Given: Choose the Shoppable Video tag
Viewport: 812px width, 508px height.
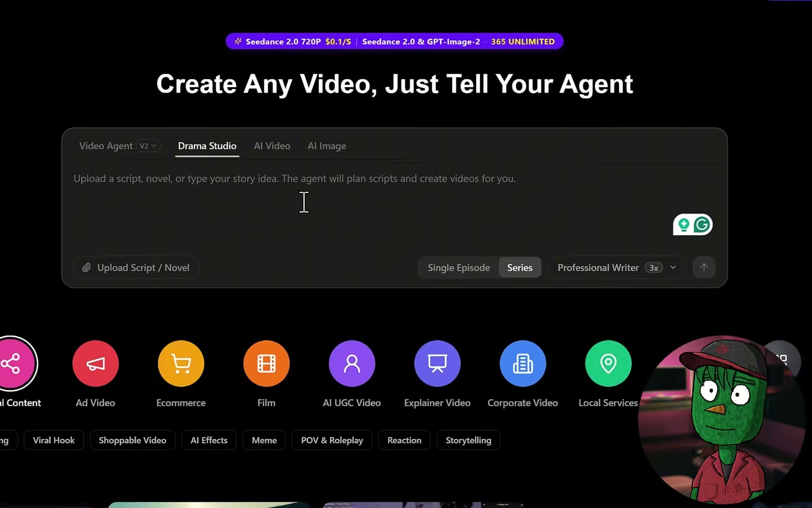Looking at the screenshot, I should pos(133,440).
